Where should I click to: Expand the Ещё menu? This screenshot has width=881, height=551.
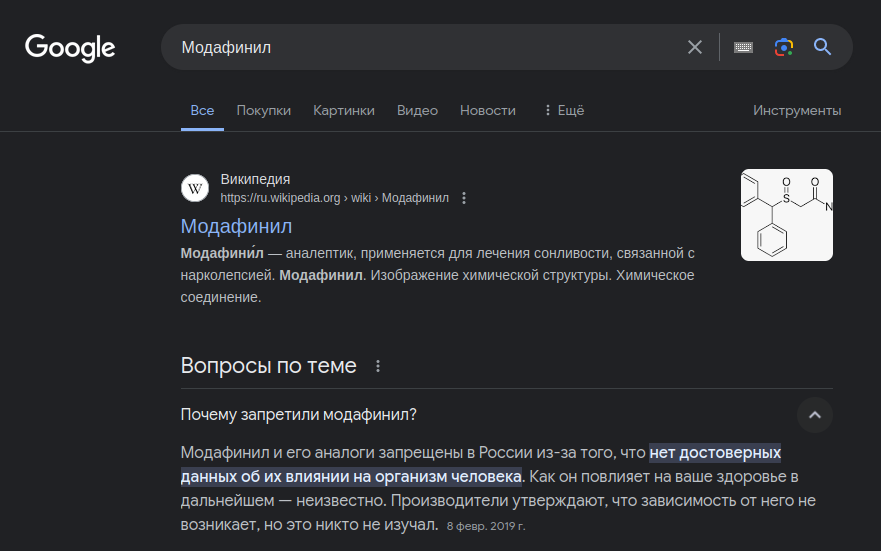564,111
